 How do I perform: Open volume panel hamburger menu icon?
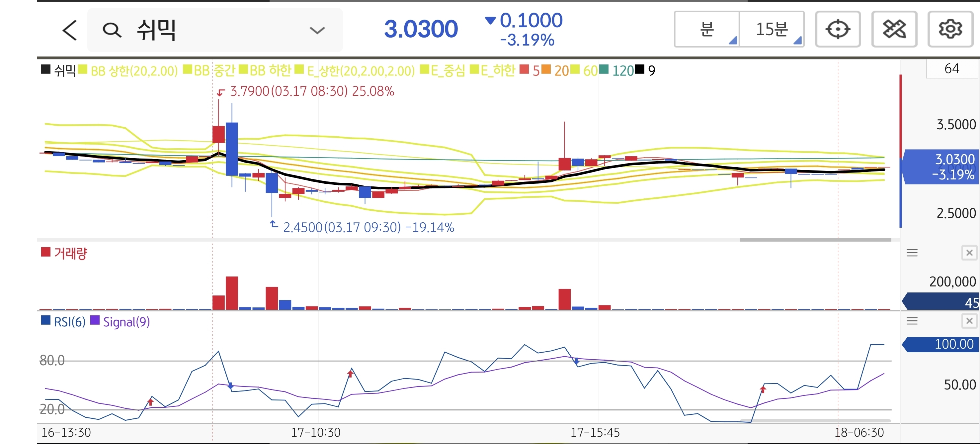pos(912,253)
